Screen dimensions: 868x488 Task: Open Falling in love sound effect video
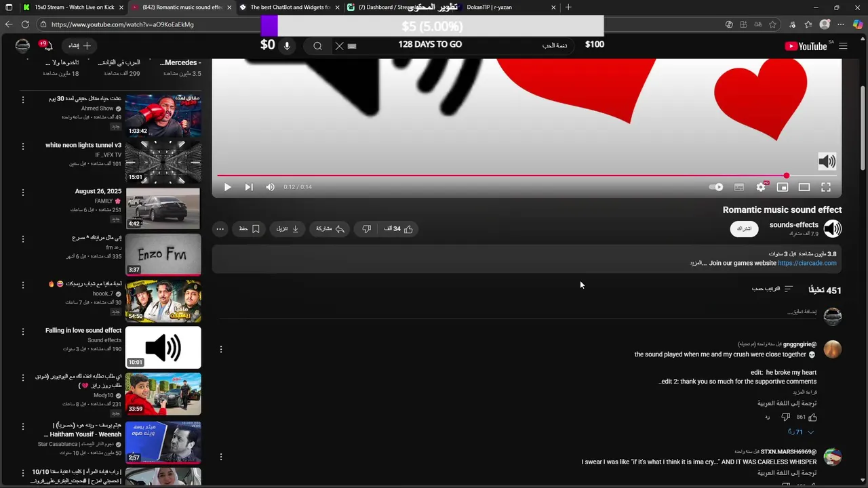(163, 347)
